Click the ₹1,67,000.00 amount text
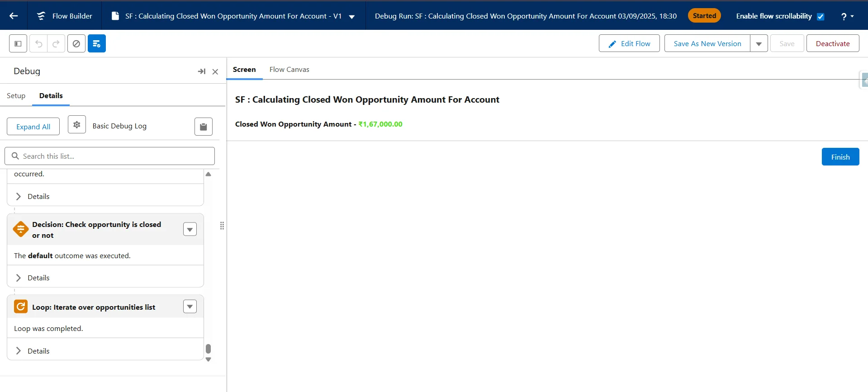This screenshot has height=392, width=868. pos(380,124)
